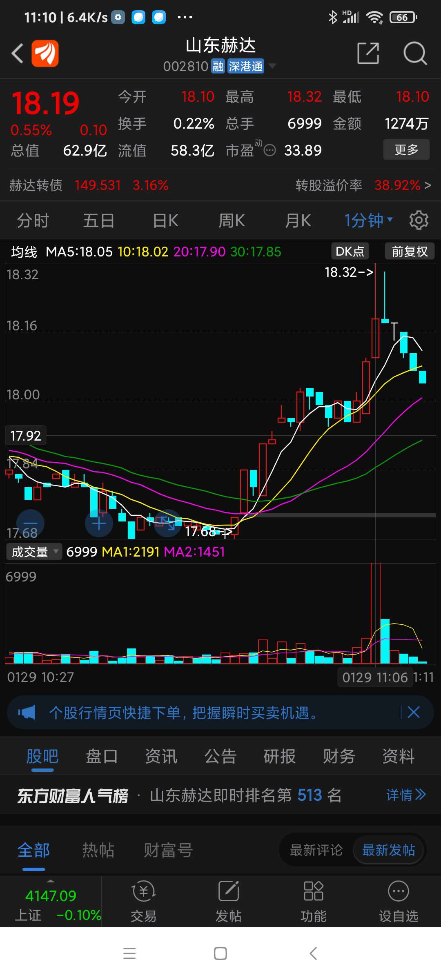The image size is (441, 980).
Task: Expand stock title dropdown arrow
Action: [272, 66]
